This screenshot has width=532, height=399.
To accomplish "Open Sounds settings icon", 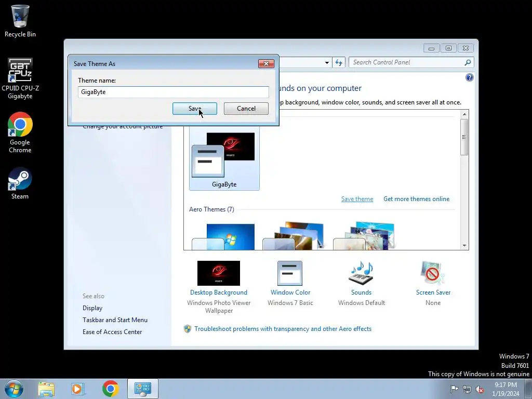I will pos(361,273).
